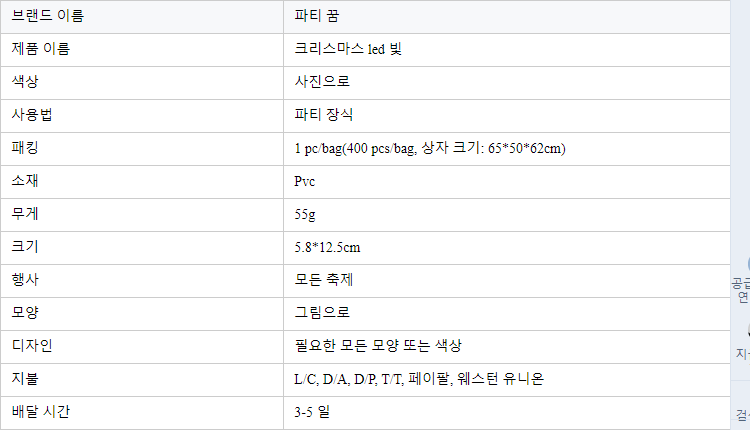Viewport: 750px width, 430px height.
Task: Select the 필요한 모든 모양 또는 색상 text
Action: (378, 347)
